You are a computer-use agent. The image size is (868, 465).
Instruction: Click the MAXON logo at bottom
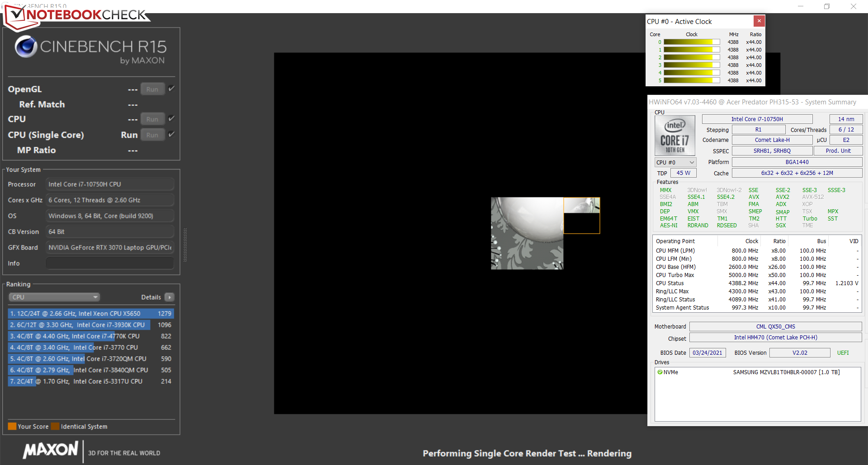point(51,450)
